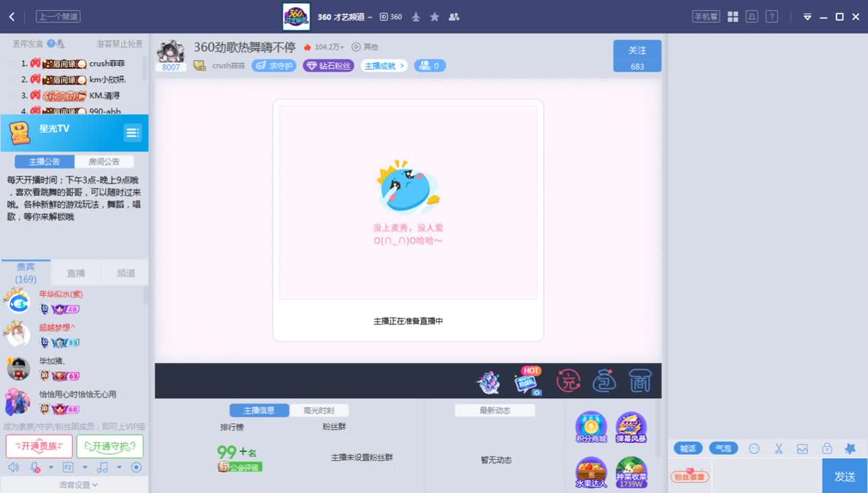The width and height of the screenshot is (868, 493).
Task: Expand the 主播成就 achievements chevron
Action: pyautogui.click(x=403, y=66)
